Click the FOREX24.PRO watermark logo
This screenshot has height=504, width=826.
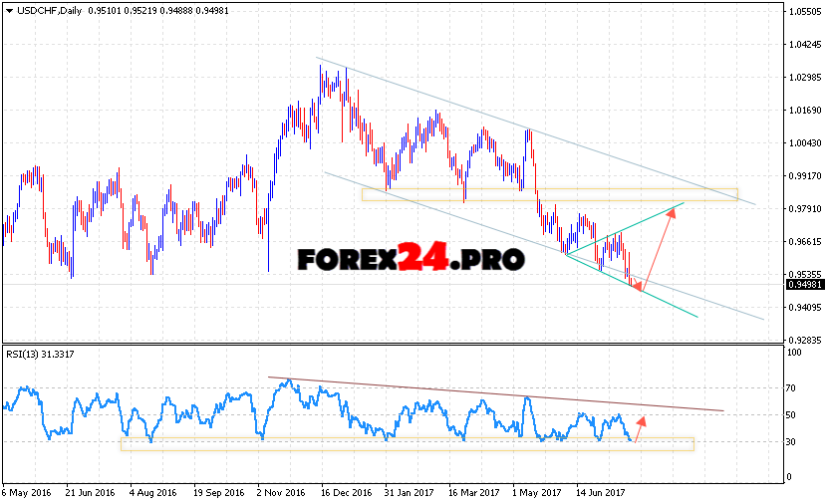411,259
